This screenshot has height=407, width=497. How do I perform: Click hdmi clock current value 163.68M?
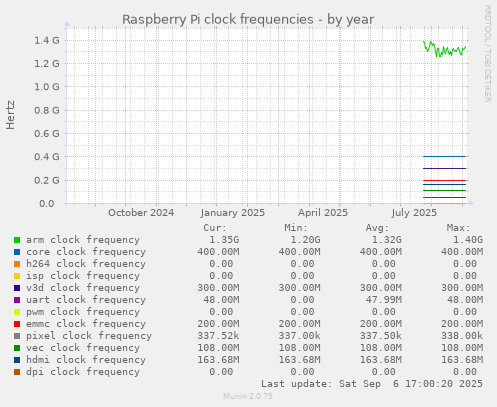pos(218,360)
